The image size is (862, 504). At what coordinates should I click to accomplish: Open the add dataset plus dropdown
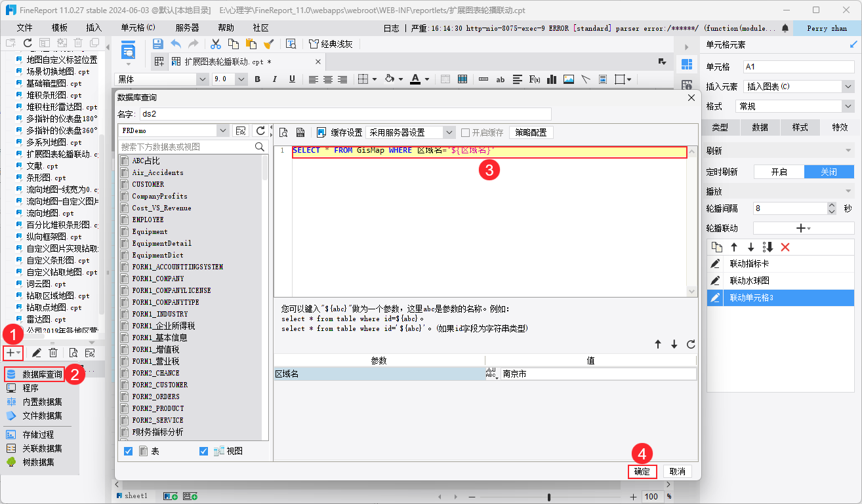(x=14, y=353)
